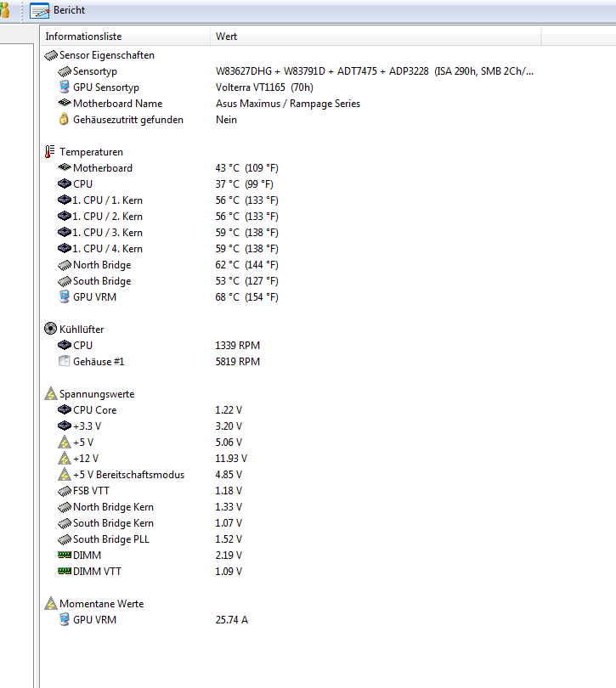Select the 43 °C (109 °F) Motherboard value

(x=246, y=168)
